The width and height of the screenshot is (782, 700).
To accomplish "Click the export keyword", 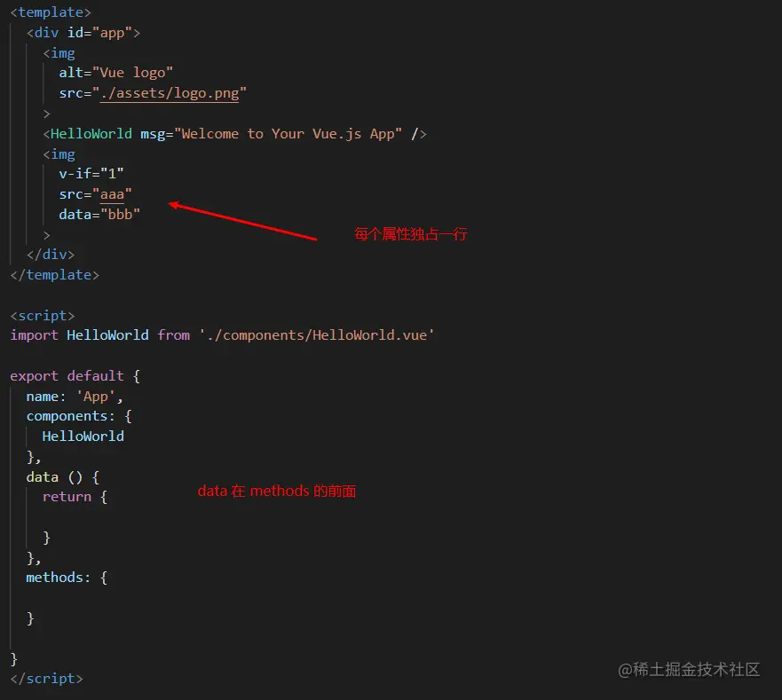I will click(x=34, y=375).
